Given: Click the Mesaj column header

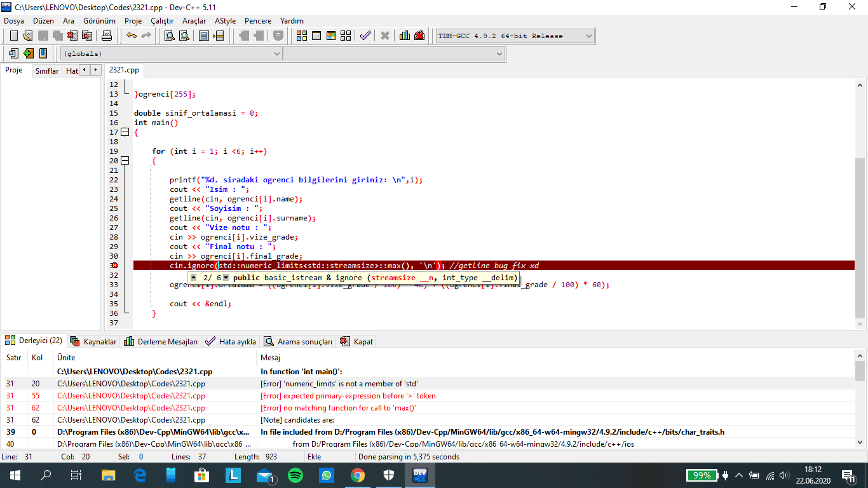Looking at the screenshot, I should point(556,358).
